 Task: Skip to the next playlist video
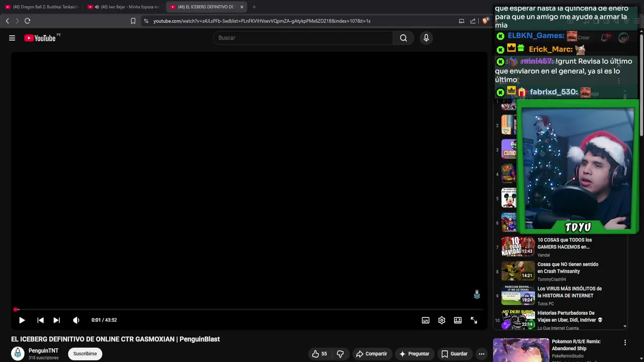(56, 320)
